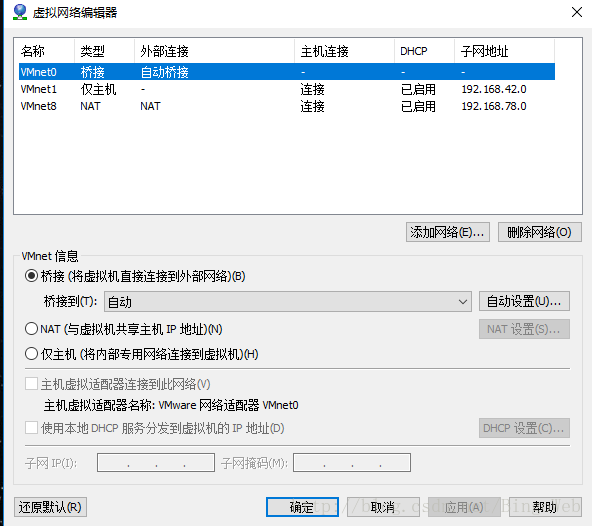592x526 pixels.
Task: Select the NAT shared host IP radio button
Action: [x=31, y=329]
